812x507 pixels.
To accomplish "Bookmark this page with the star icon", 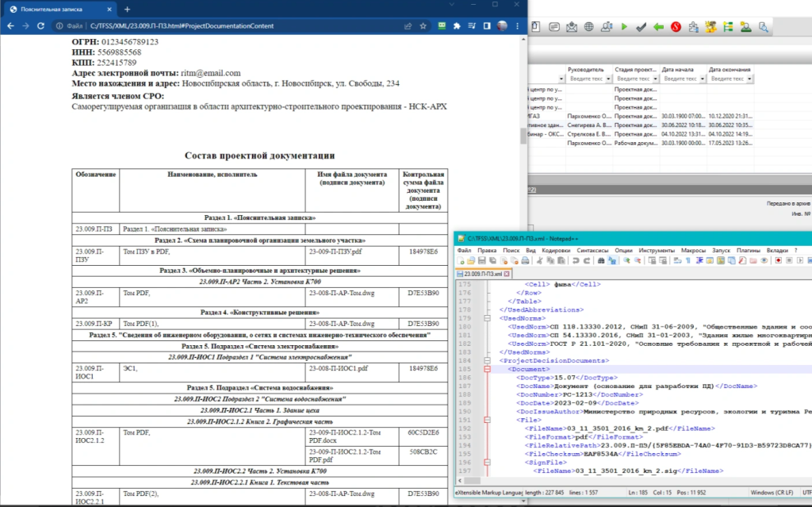I will click(x=423, y=26).
